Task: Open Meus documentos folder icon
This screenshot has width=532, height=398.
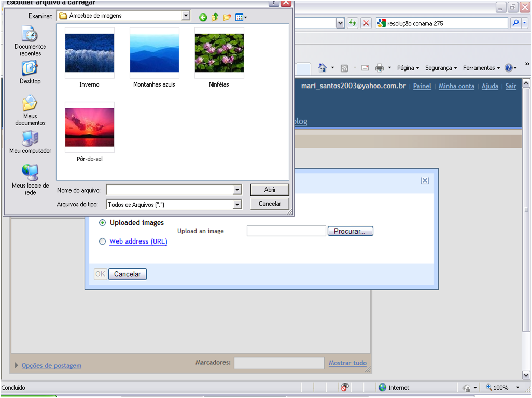Action: point(30,103)
